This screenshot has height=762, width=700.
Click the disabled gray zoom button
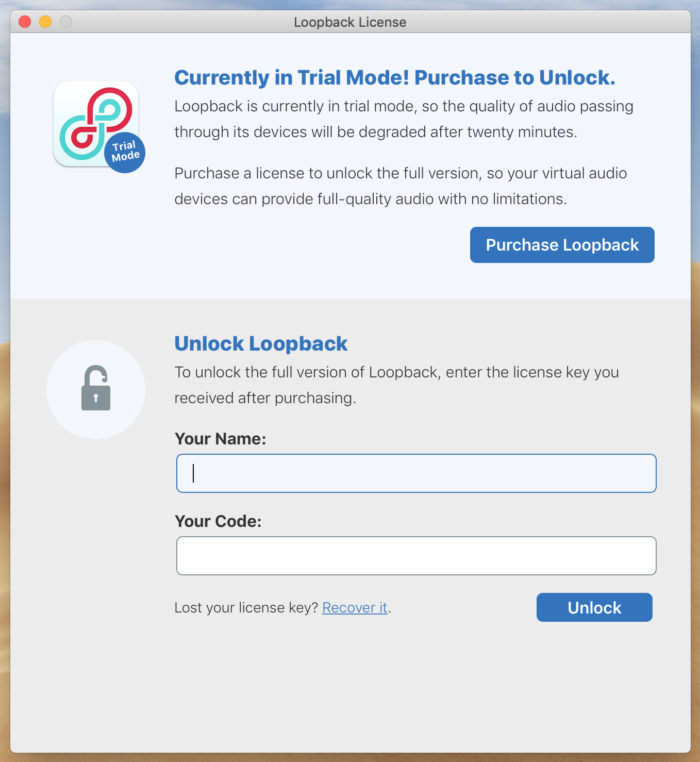tap(66, 22)
